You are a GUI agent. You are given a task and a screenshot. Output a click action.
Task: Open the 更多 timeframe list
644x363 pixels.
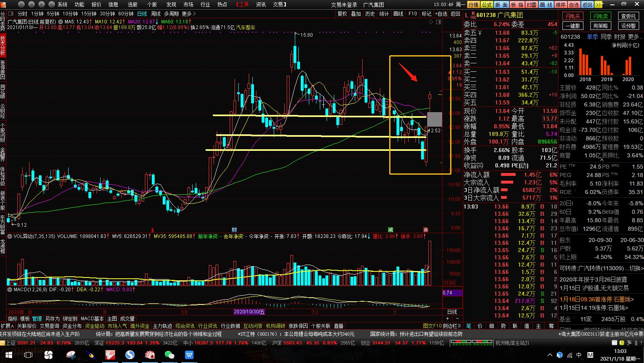click(x=188, y=14)
